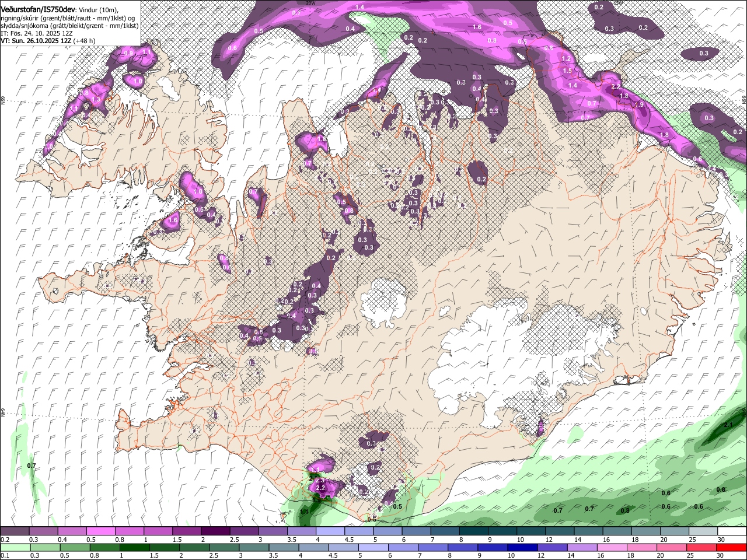Screen dimensions: 747x560
Task: Click the green 0.8 rain legend swatch
Action: pyautogui.click(x=105, y=547)
